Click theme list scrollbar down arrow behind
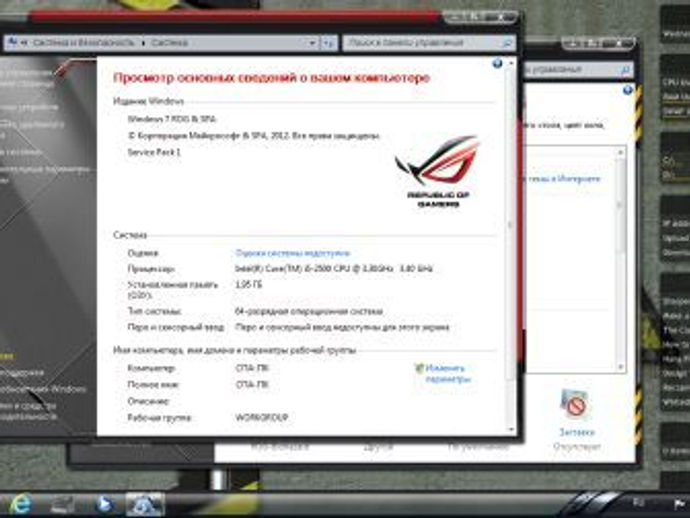The width and height of the screenshot is (690, 518). tap(620, 366)
